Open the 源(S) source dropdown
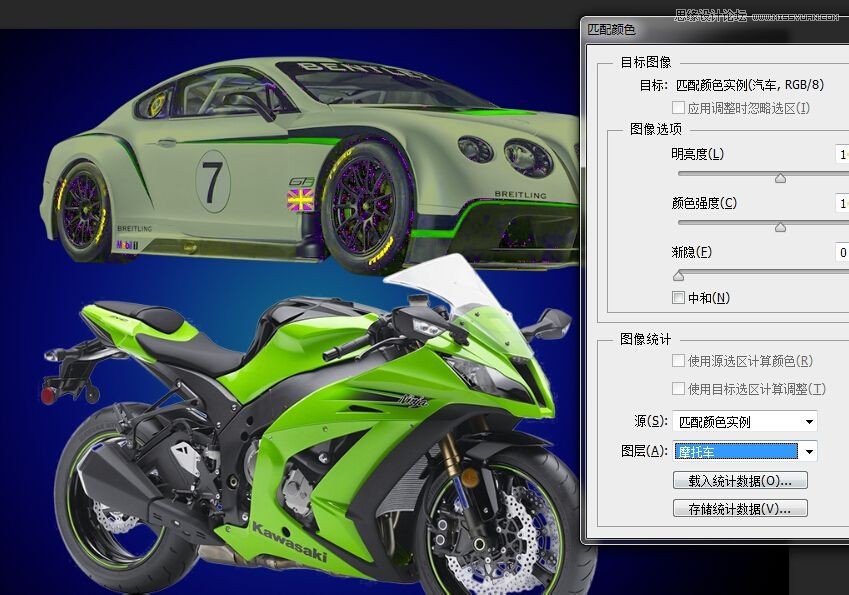849x595 pixels. 744,421
